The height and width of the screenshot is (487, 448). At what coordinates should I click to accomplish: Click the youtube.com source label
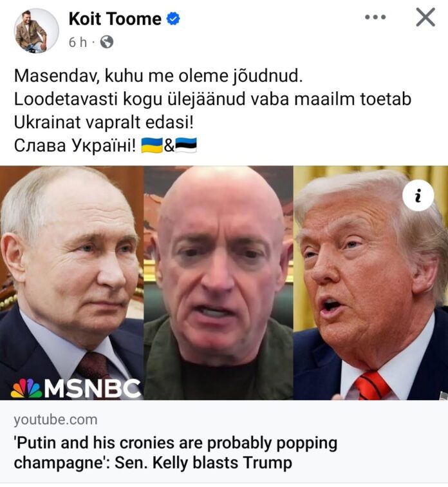point(55,419)
